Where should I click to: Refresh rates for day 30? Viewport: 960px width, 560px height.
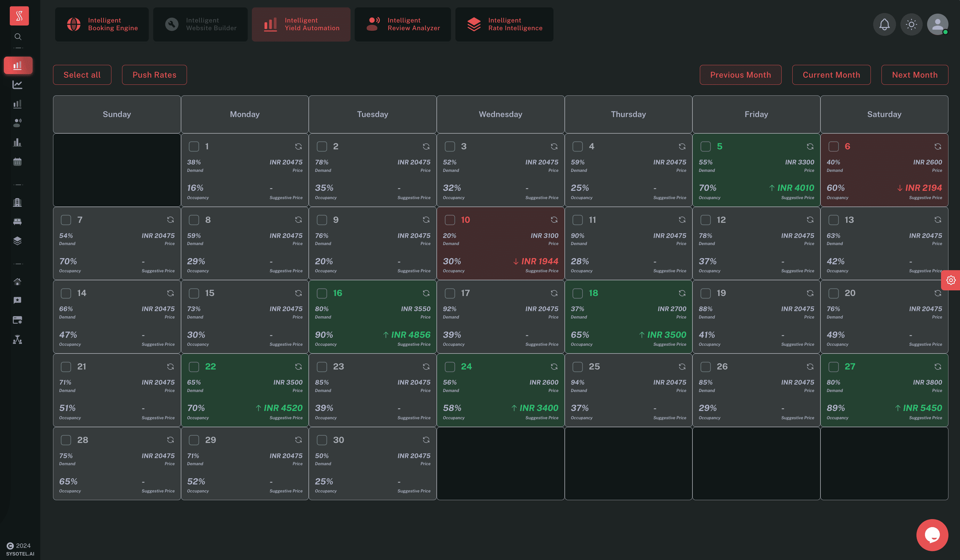[426, 440]
